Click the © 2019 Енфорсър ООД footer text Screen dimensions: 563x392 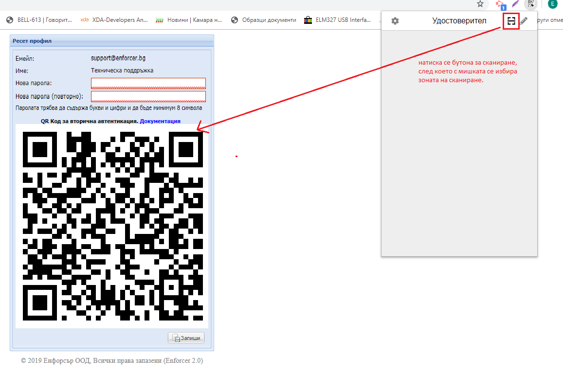pyautogui.click(x=111, y=361)
